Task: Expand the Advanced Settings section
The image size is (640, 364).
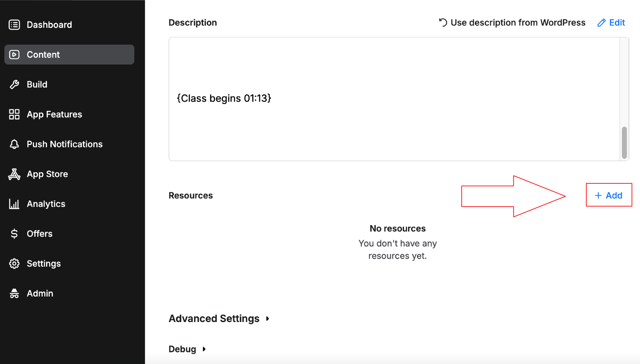Action: pyautogui.click(x=214, y=318)
